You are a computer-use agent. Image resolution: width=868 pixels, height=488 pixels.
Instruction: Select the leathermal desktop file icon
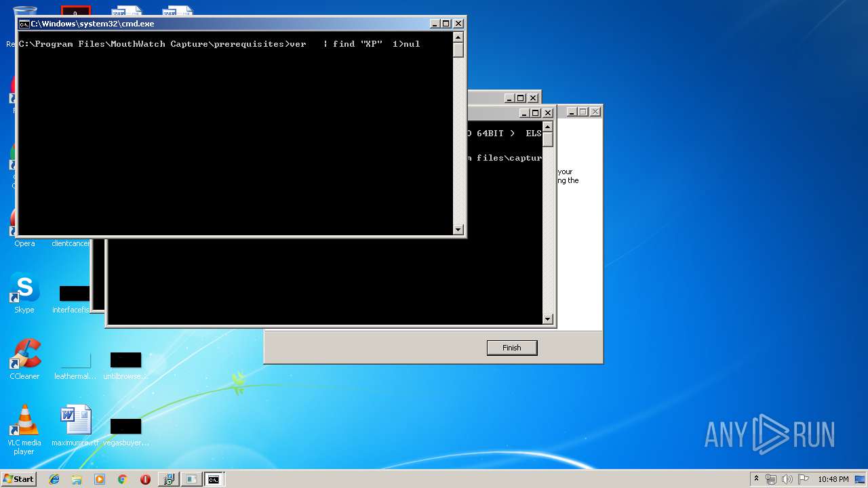[x=75, y=365]
